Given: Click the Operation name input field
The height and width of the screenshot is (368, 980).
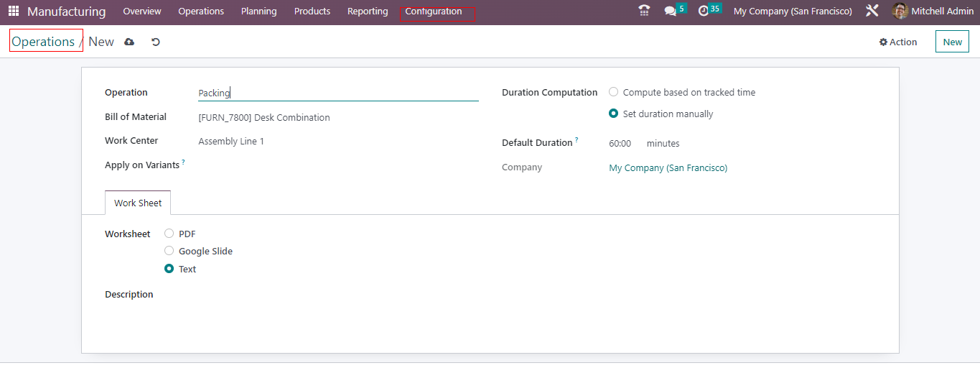Looking at the screenshot, I should click(337, 93).
